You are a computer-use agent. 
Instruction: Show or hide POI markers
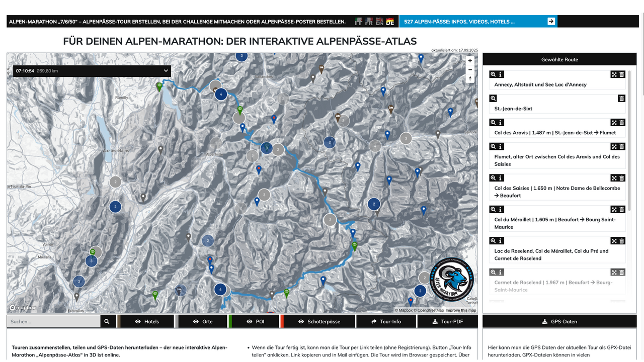pos(255,321)
